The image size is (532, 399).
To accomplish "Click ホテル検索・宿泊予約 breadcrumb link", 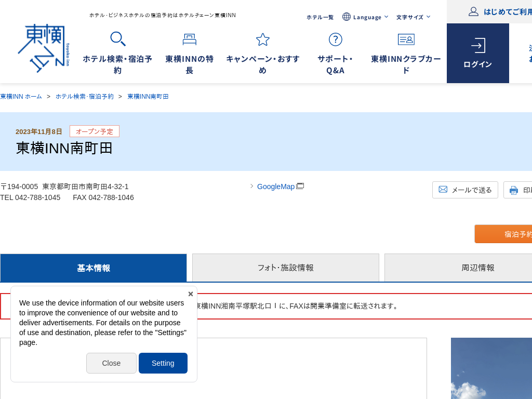I will (x=85, y=96).
